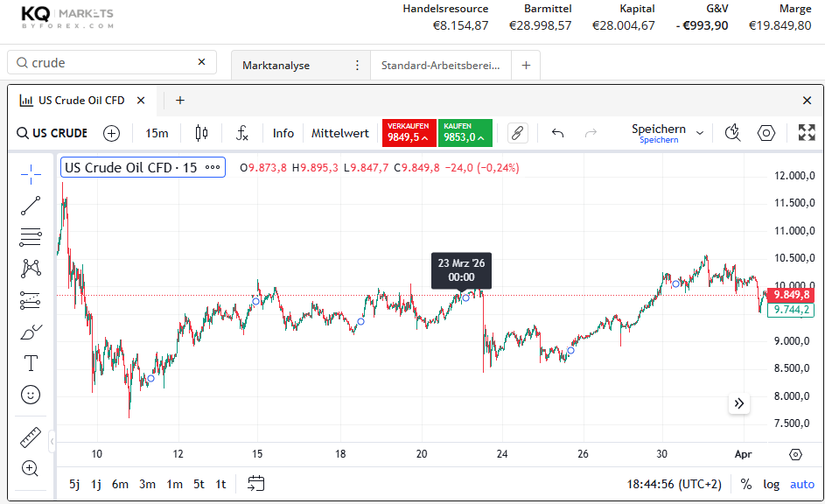Select the ruler measure tool

click(x=31, y=437)
